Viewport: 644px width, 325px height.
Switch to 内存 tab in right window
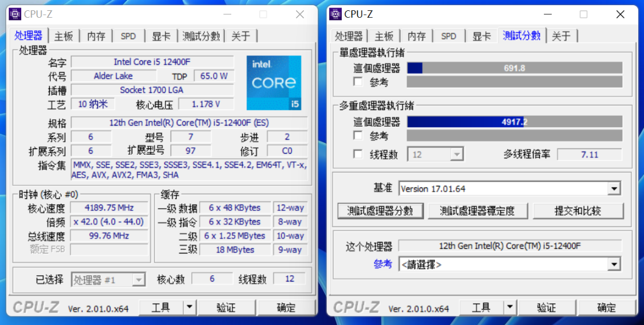click(x=417, y=36)
